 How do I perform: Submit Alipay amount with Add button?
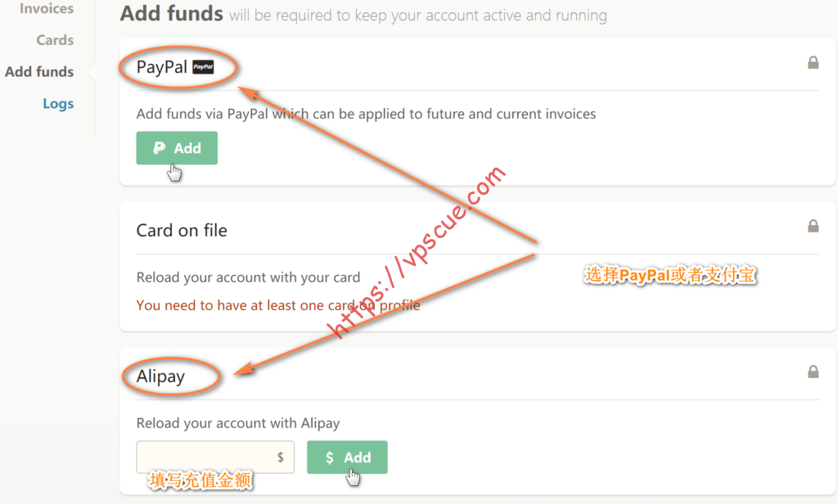(x=347, y=457)
